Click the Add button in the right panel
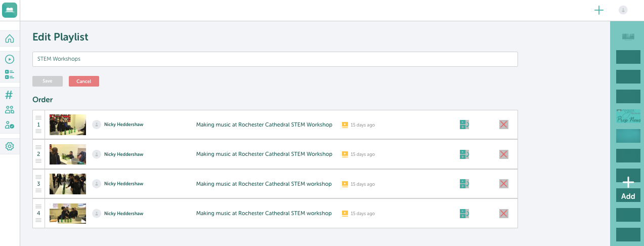This screenshot has height=246, width=644. (628, 189)
